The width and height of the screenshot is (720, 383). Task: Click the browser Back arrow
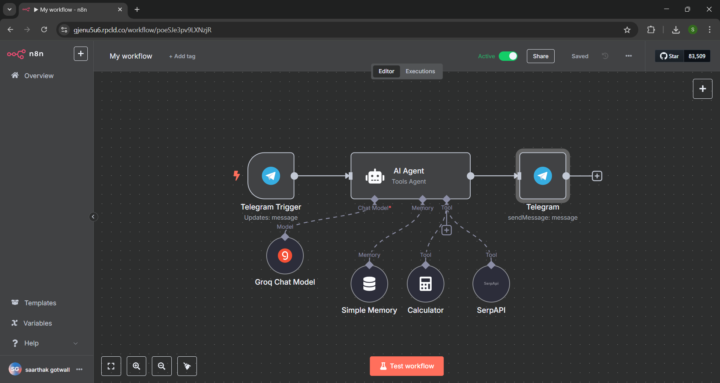click(x=10, y=29)
